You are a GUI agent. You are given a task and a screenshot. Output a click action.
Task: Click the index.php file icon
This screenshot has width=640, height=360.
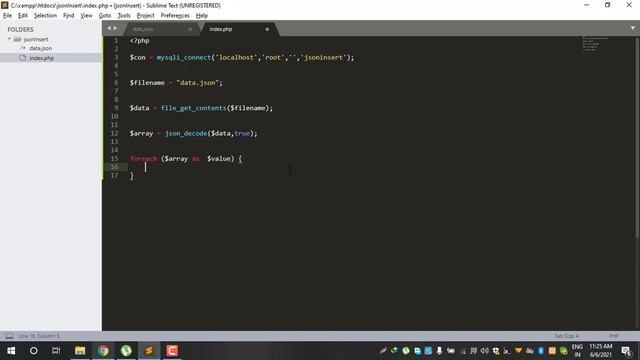[23, 58]
